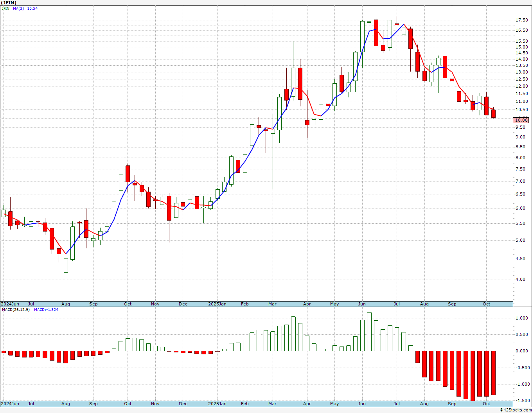Select the 0.500 MACD axis label
Viewport: 532px width, 413px height.
pos(521,334)
